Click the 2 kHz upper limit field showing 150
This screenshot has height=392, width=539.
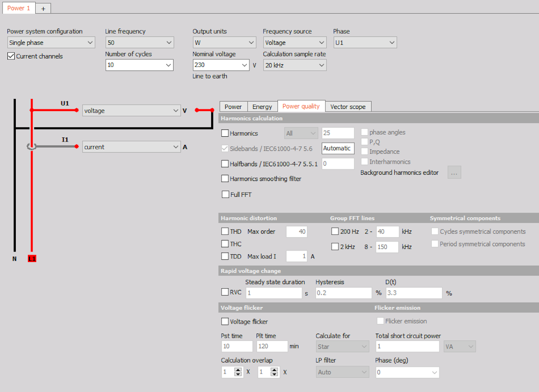[x=387, y=247]
